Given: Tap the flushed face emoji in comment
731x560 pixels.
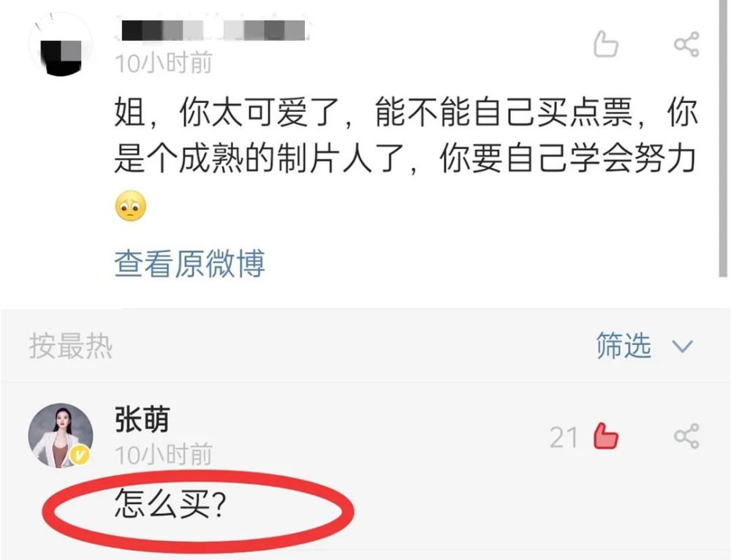Looking at the screenshot, I should point(131,206).
